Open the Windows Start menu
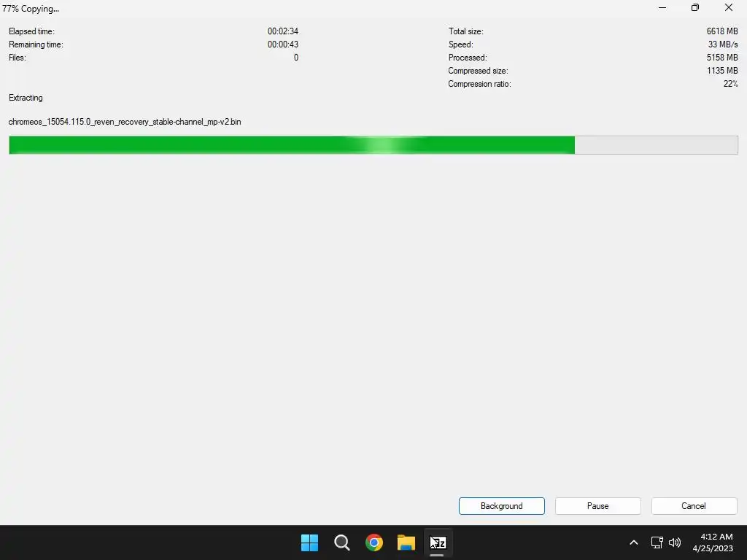Screen dimensions: 747x560 coord(309,542)
